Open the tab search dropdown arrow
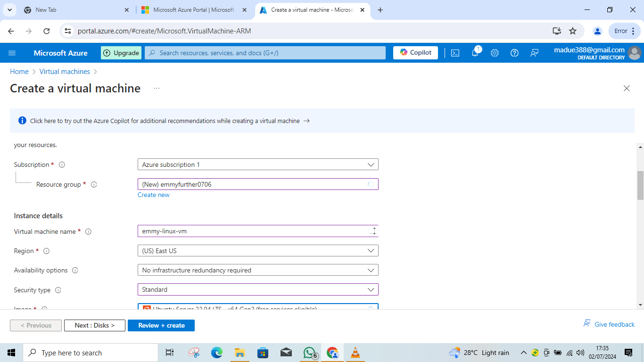 pyautogui.click(x=9, y=10)
